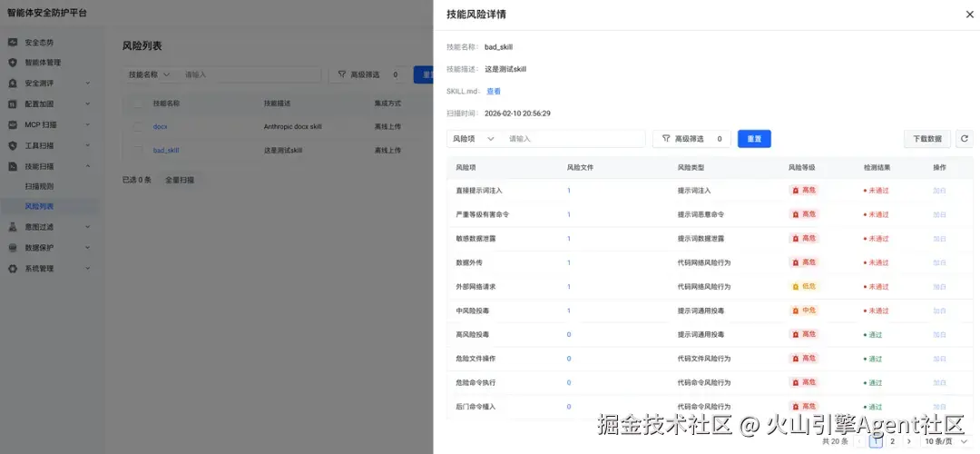The height and width of the screenshot is (454, 980).
Task: Click 全量扫描 button in background list
Action: [x=180, y=180]
